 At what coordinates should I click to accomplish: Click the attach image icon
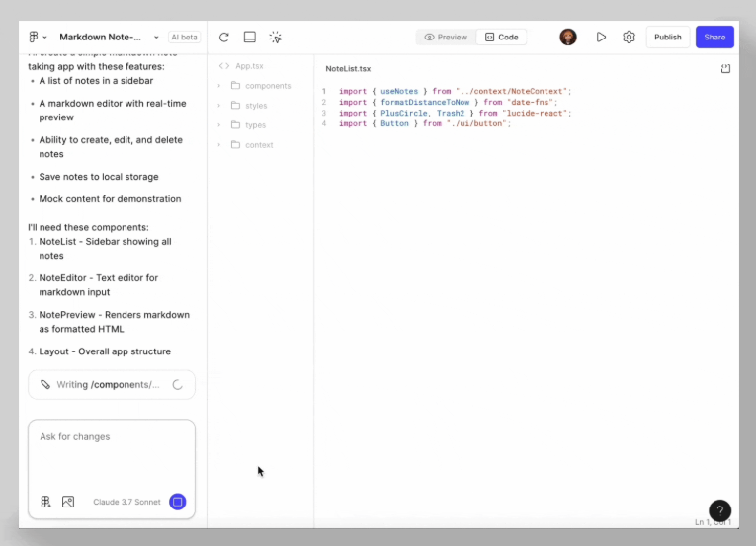(68, 502)
